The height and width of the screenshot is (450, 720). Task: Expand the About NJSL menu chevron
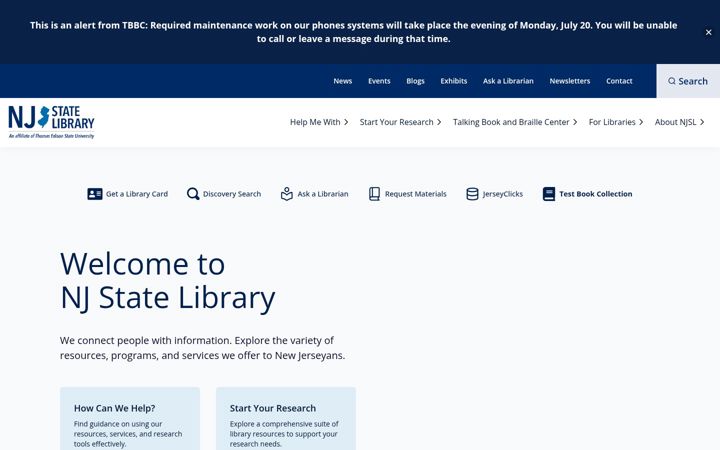[702, 122]
